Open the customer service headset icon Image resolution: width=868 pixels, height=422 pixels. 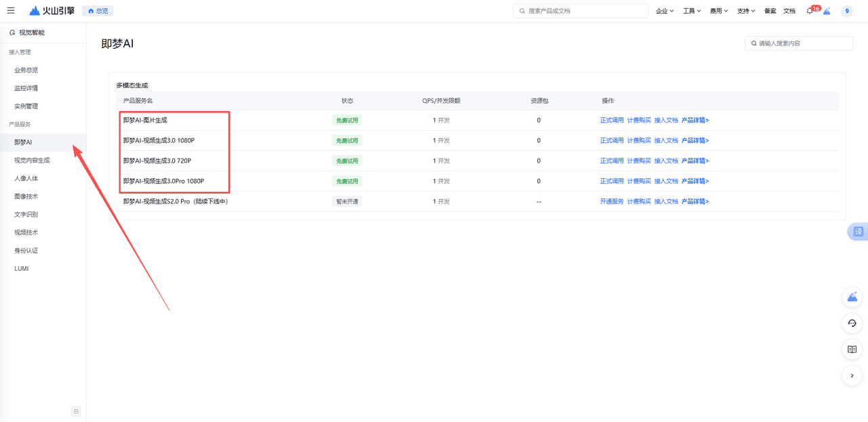[852, 323]
